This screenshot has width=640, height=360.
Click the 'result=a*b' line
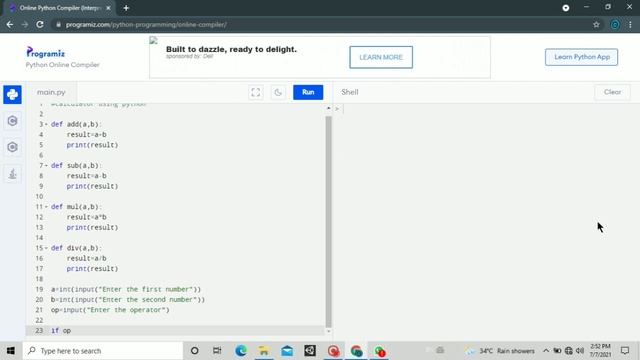87,217
